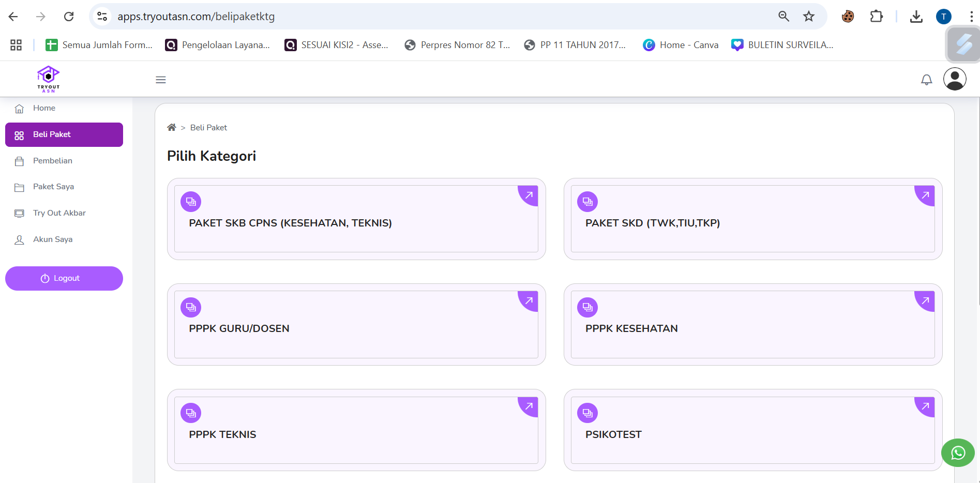Open arrow icon on PSIKOTEST card
The image size is (980, 483).
point(925,406)
